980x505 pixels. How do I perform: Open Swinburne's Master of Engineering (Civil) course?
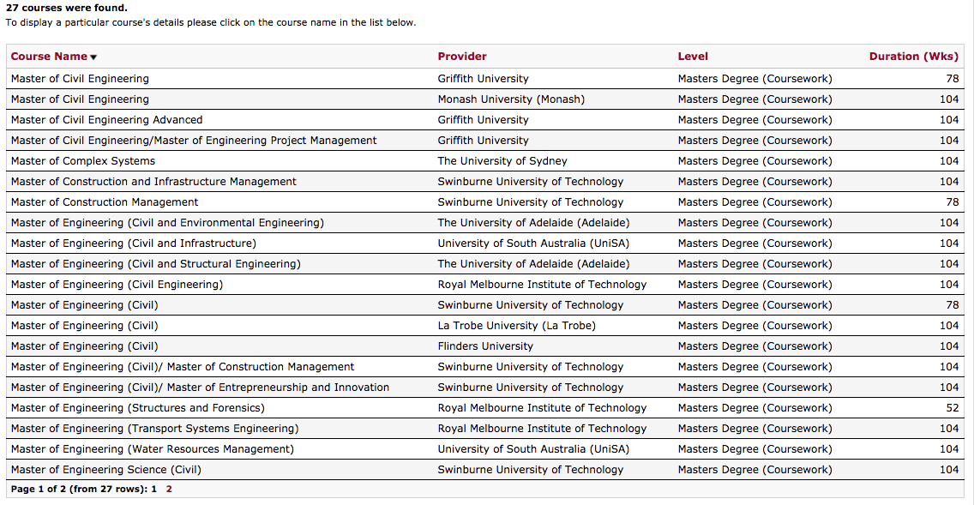point(84,305)
